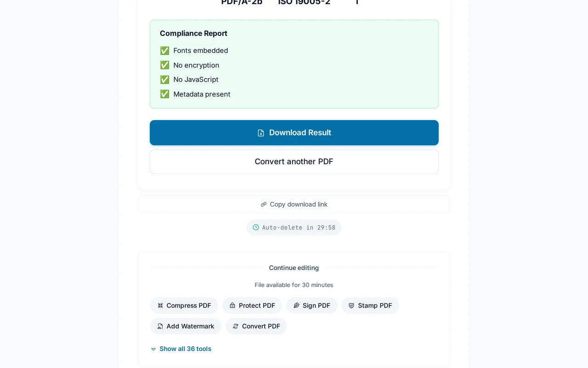Copy the download link
The width and height of the screenshot is (588, 368).
(x=294, y=204)
